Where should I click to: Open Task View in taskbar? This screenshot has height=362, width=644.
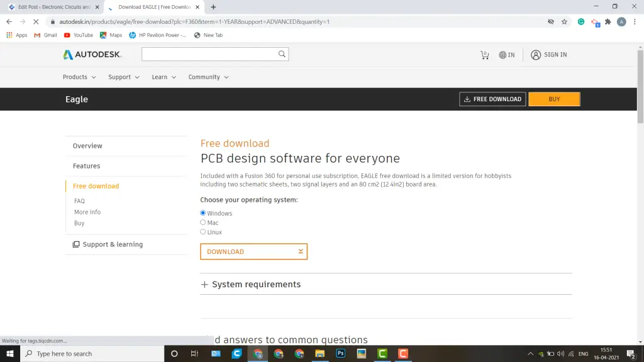tap(195, 353)
